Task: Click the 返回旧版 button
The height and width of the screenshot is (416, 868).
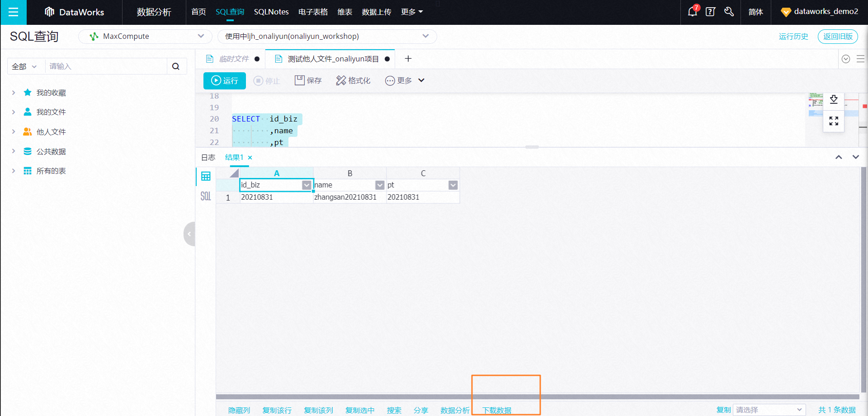Action: (x=838, y=37)
